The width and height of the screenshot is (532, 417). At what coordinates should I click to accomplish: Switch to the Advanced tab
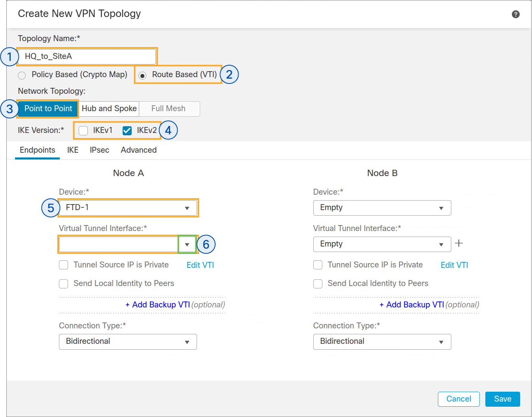click(139, 150)
